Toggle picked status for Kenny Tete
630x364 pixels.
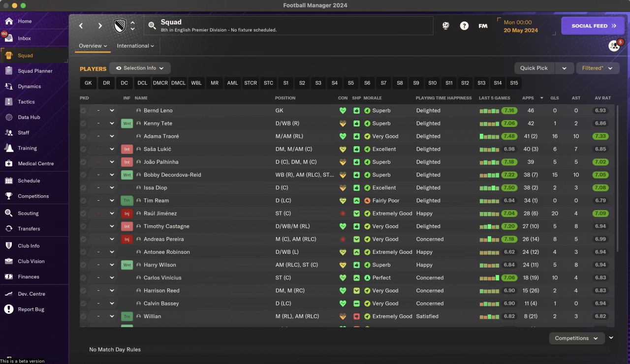click(83, 123)
